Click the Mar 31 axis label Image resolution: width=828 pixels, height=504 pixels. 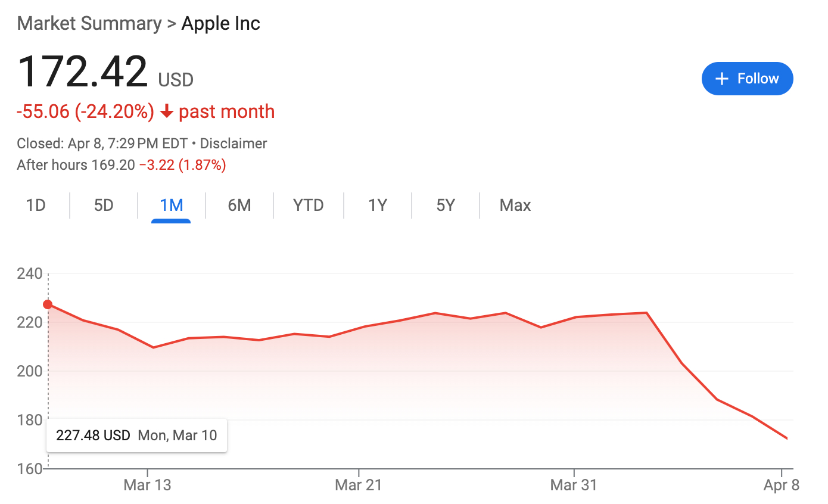point(573,485)
